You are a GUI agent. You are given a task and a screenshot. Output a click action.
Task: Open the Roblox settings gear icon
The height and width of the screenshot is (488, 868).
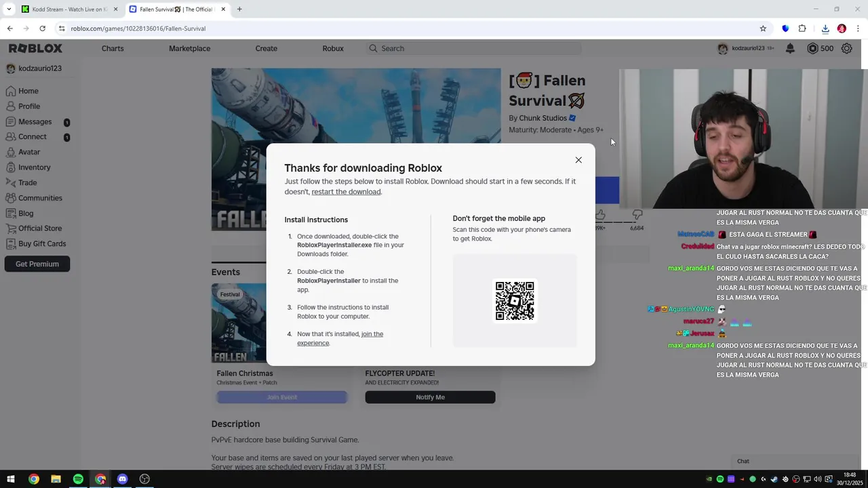pyautogui.click(x=847, y=48)
